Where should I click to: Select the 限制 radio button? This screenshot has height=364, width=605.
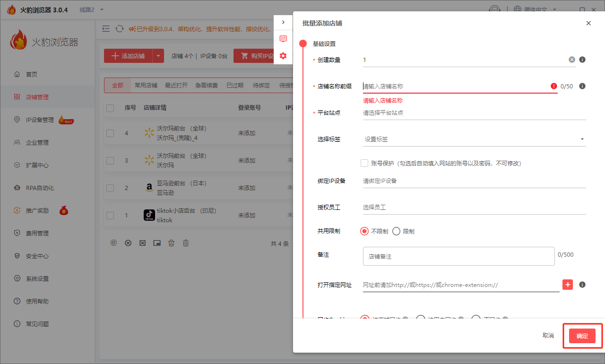pos(397,231)
